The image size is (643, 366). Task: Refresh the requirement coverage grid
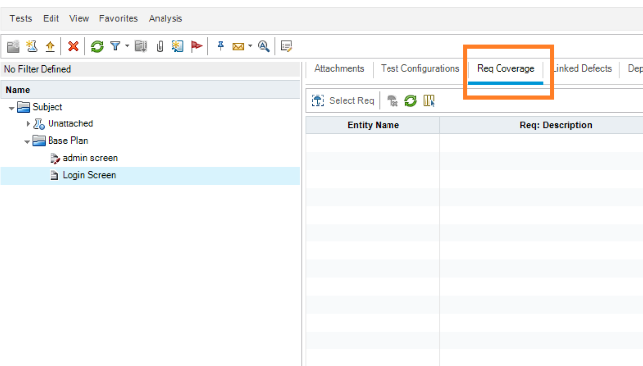(410, 101)
